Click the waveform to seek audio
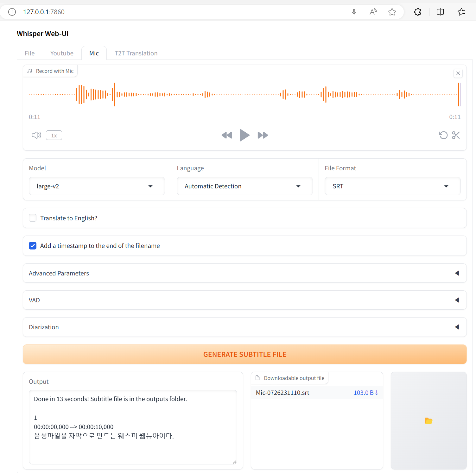The image size is (476, 473). coord(244,94)
